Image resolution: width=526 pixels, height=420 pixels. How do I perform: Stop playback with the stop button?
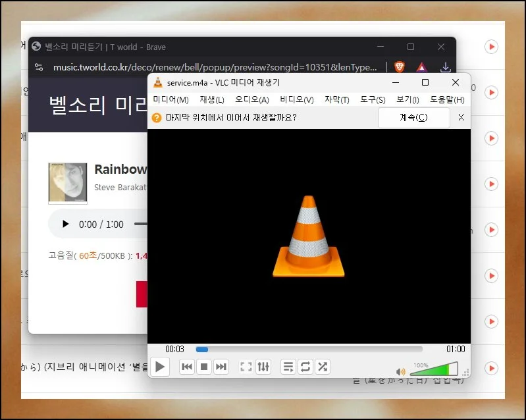pos(204,367)
